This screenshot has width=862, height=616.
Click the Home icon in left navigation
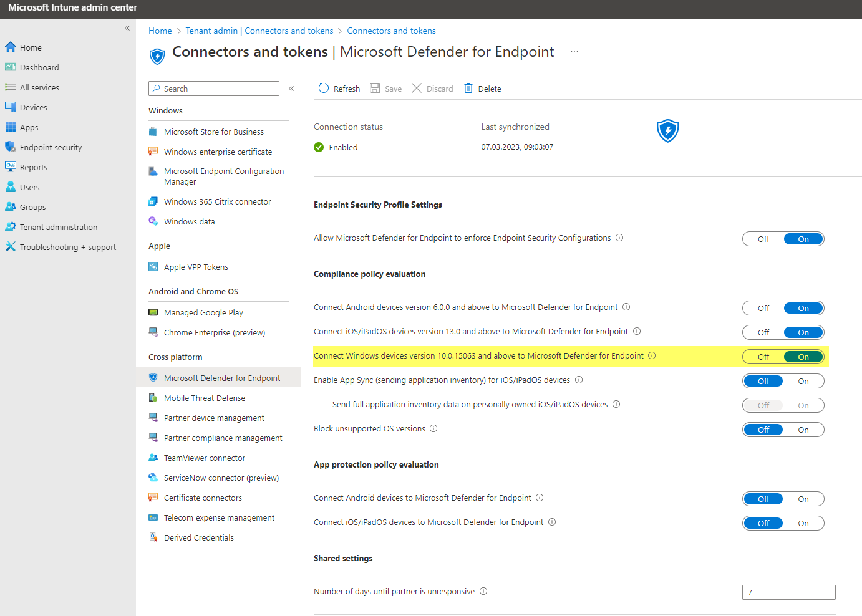11,47
